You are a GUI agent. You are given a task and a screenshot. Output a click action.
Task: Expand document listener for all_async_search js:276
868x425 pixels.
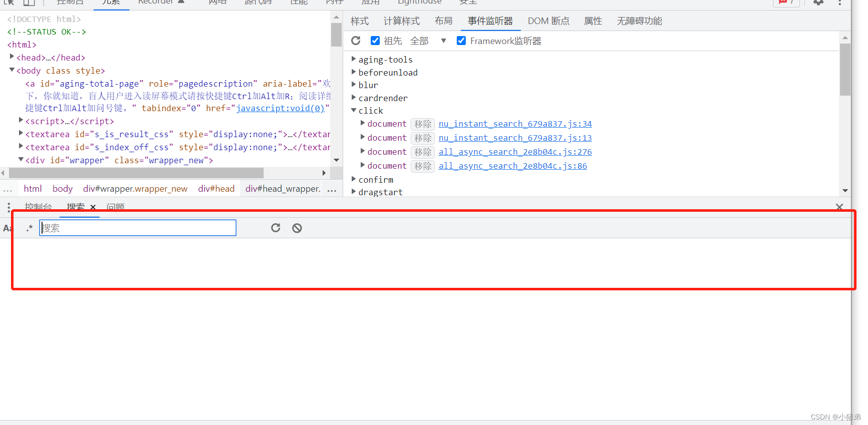tap(363, 151)
